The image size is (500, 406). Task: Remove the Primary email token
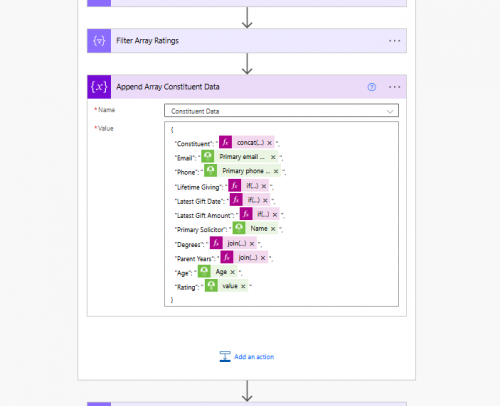tap(273, 157)
